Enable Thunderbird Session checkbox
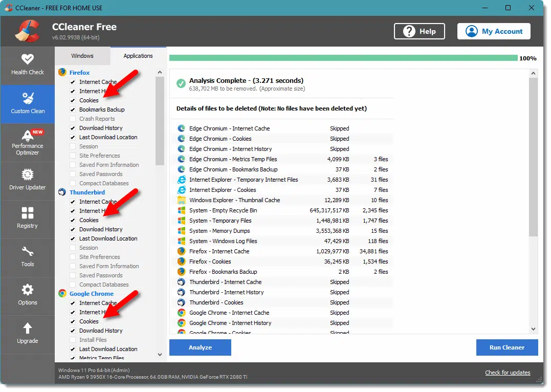This screenshot has height=392, width=551. [x=73, y=248]
